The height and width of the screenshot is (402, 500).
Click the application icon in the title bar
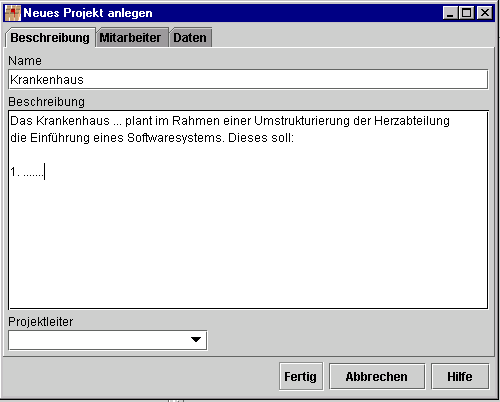click(13, 13)
